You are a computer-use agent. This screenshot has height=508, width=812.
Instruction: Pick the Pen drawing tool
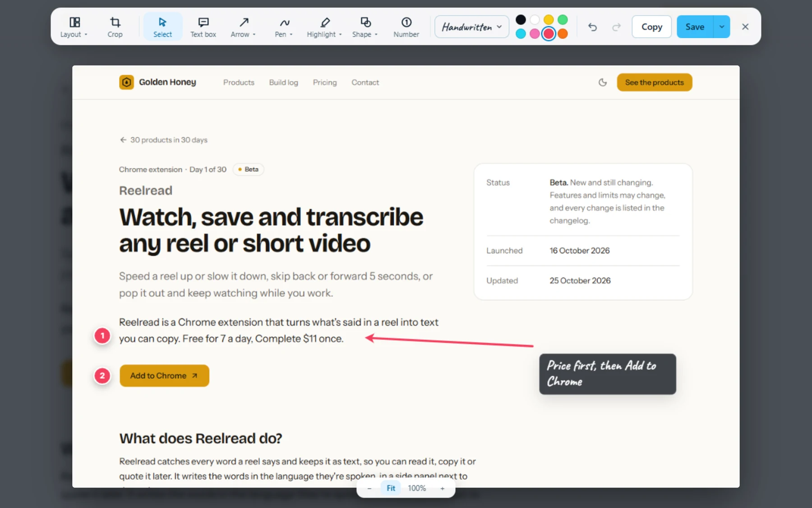click(x=283, y=27)
